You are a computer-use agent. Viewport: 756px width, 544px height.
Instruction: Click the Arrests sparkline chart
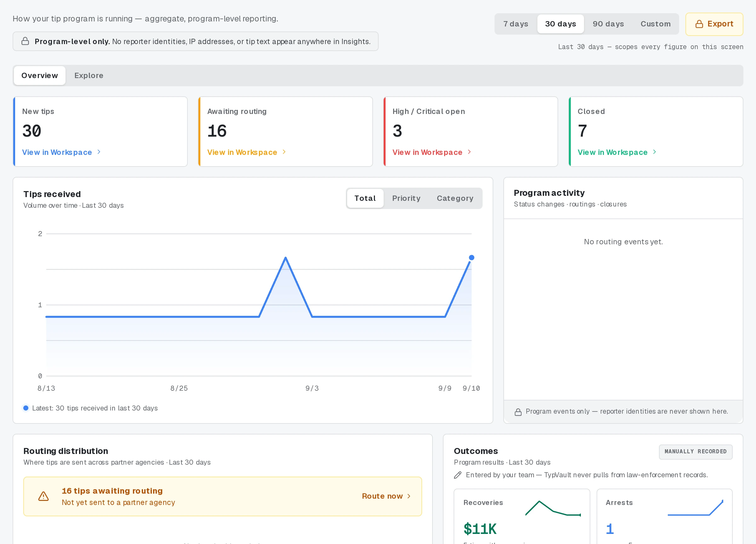point(695,508)
